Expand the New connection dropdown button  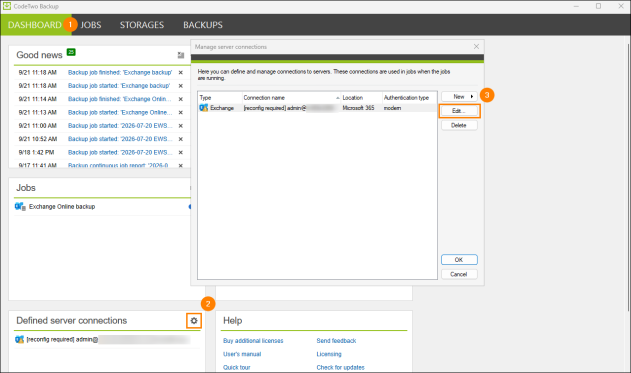pos(459,97)
